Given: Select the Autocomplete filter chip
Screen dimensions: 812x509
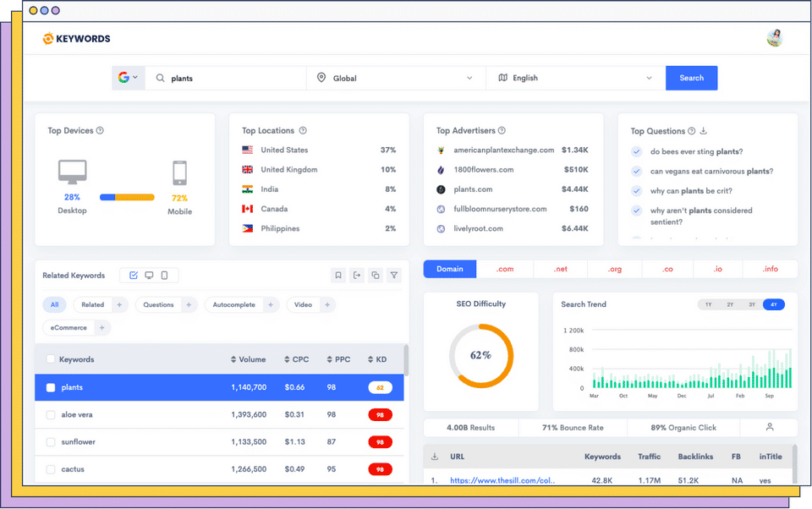Looking at the screenshot, I should (x=234, y=305).
